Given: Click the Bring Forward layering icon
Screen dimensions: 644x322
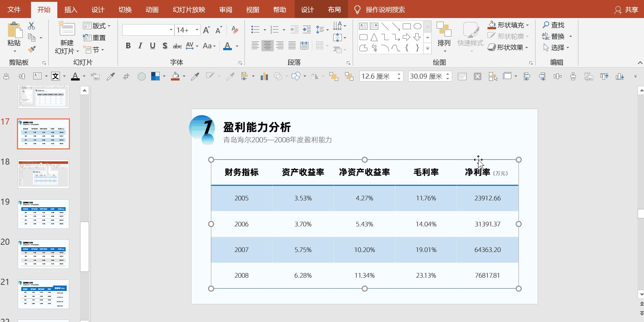Looking at the screenshot, I should coord(334,76).
